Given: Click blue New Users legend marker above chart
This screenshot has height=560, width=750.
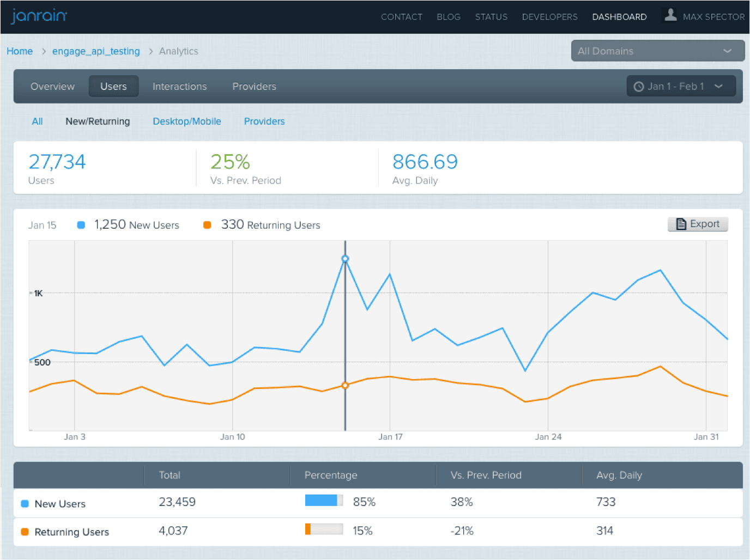Looking at the screenshot, I should click(x=81, y=225).
